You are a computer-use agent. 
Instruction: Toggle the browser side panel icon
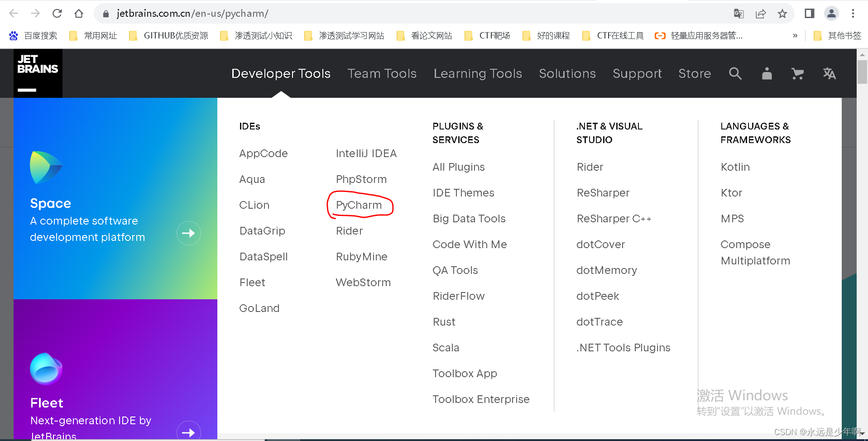point(810,14)
